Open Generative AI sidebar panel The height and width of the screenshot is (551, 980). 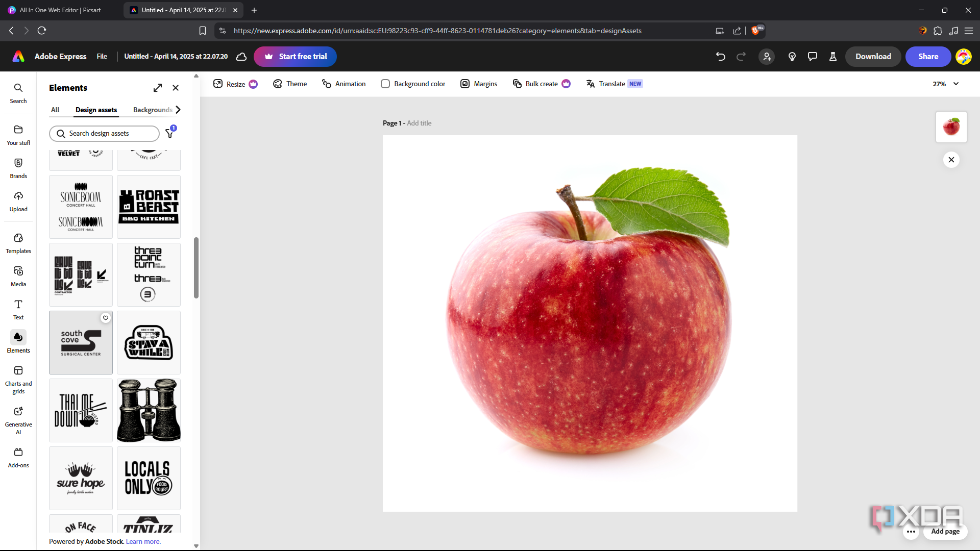18,421
